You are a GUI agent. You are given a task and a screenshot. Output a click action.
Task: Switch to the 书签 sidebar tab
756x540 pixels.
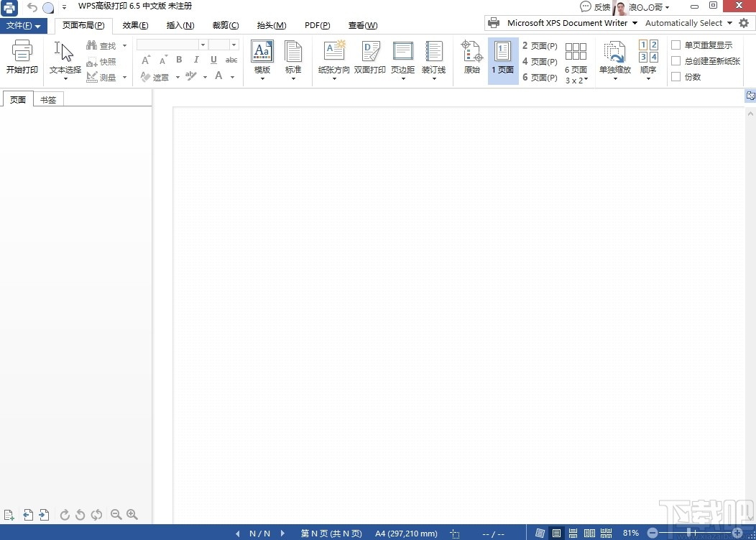[x=48, y=100]
